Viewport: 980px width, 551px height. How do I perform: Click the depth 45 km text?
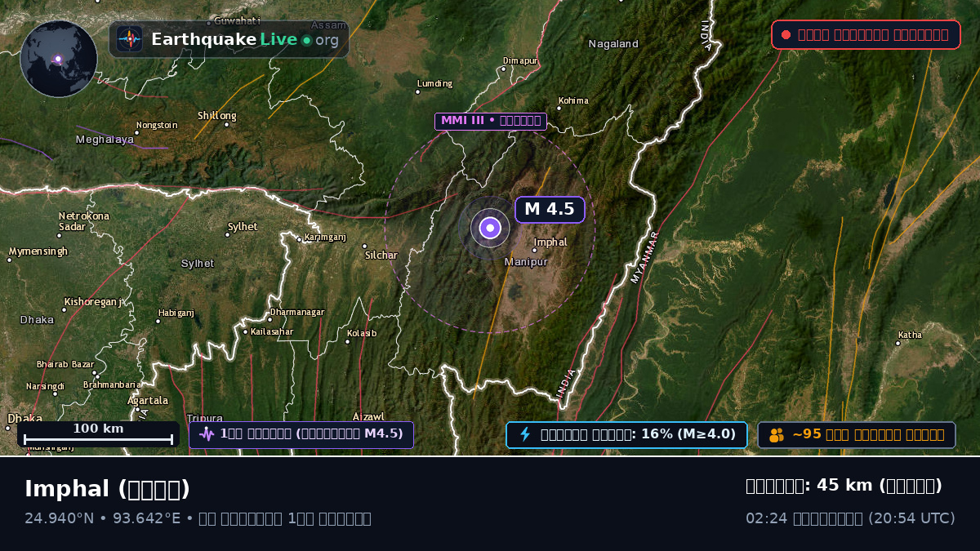(844, 486)
